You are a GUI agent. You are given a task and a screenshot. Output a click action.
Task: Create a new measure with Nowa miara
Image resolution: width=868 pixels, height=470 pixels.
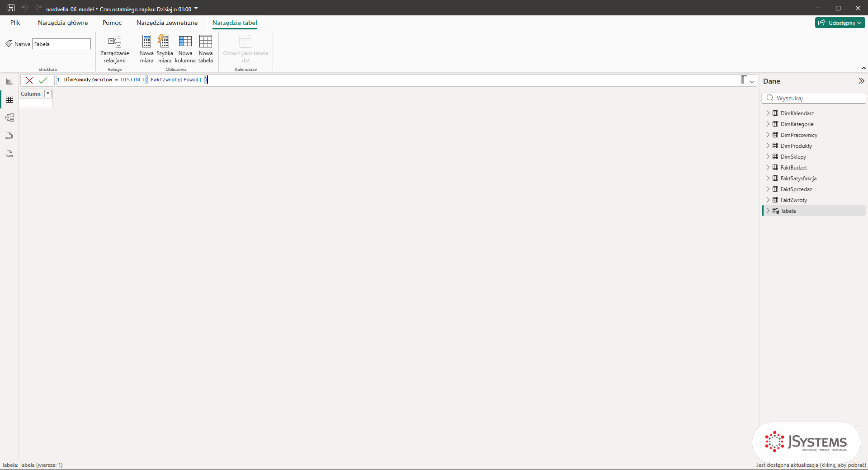click(x=146, y=49)
